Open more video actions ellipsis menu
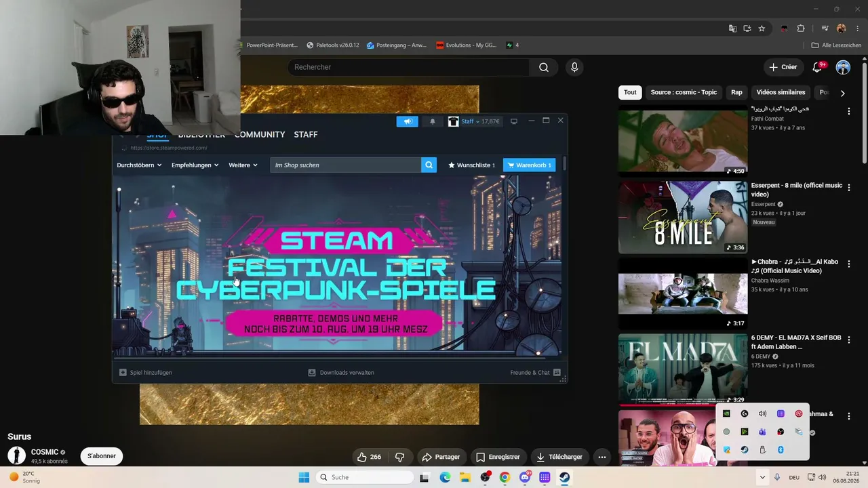Screen dimensions: 868x488 tap(602, 457)
